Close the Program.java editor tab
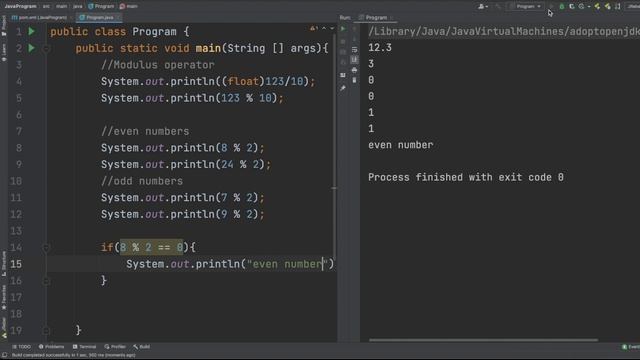Viewport: 640px width, 360px height. pyautogui.click(x=118, y=18)
